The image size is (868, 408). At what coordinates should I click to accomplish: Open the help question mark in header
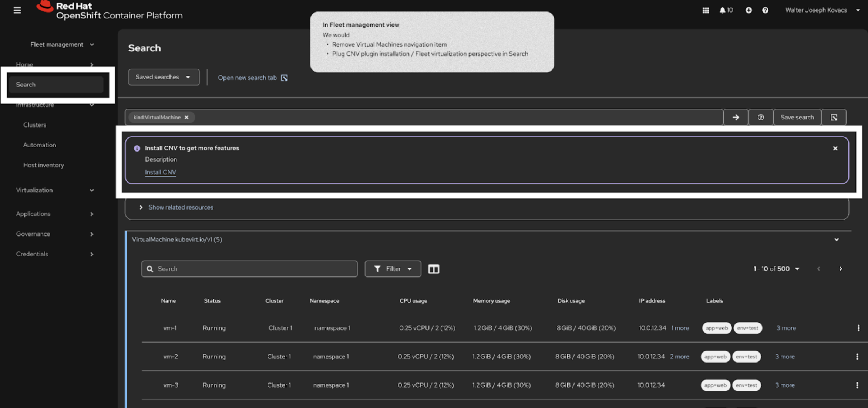(x=765, y=10)
